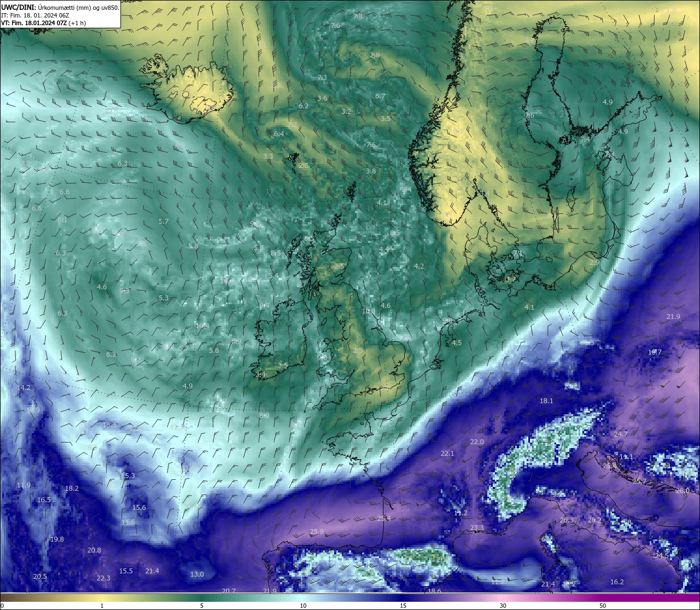Click the map value 3.3
Screen dimensions: 700x610
268,156
